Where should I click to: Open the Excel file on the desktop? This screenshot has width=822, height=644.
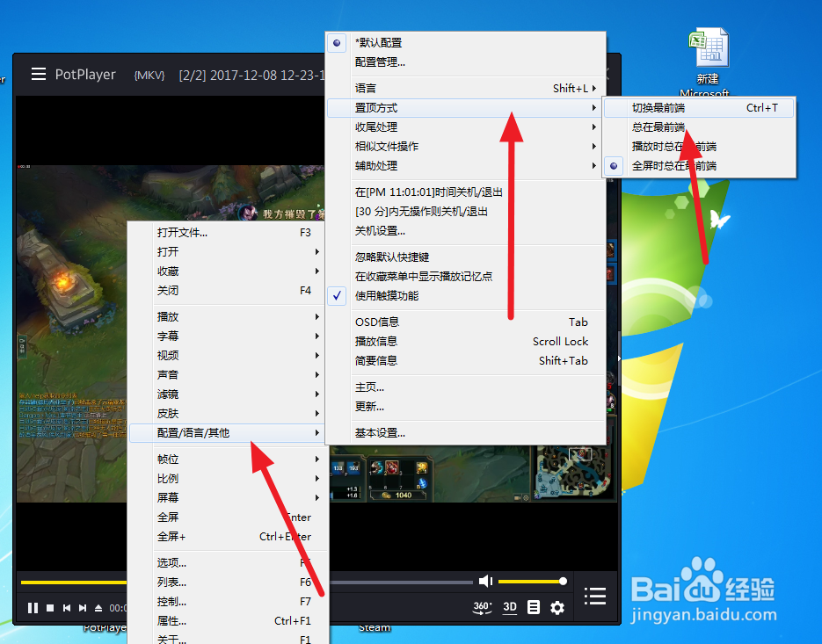[709, 63]
